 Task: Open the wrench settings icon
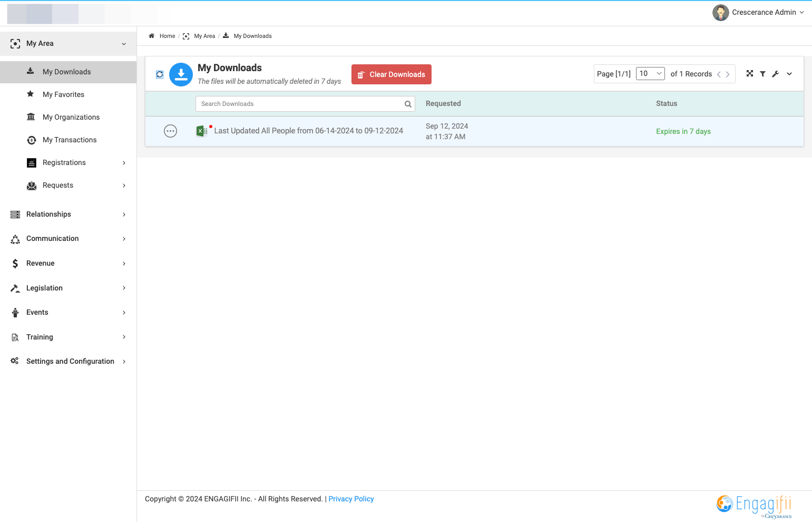coord(775,74)
